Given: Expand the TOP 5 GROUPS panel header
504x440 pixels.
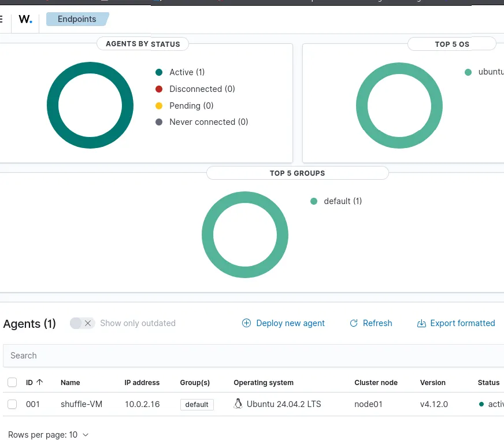Looking at the screenshot, I should point(297,173).
